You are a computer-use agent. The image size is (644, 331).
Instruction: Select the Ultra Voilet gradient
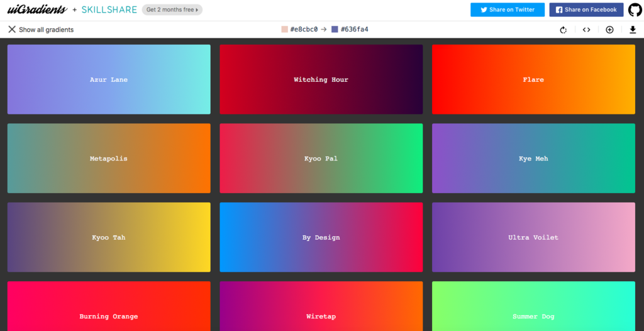point(533,237)
